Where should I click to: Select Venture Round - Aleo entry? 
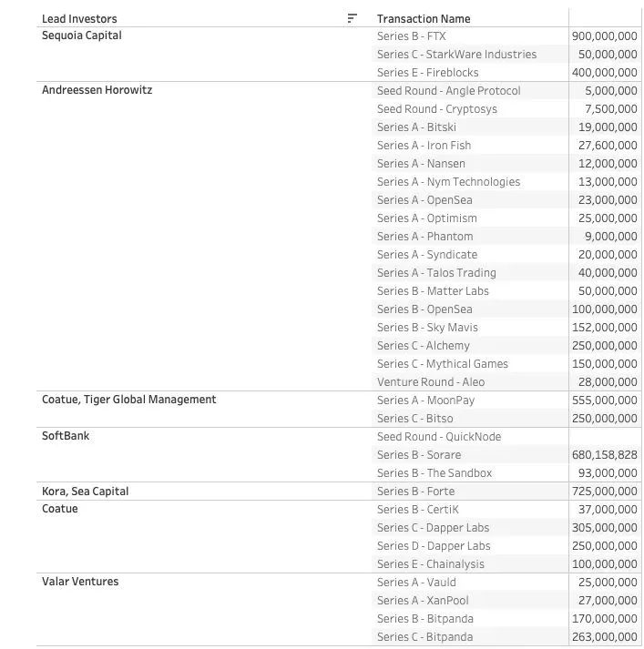431,382
